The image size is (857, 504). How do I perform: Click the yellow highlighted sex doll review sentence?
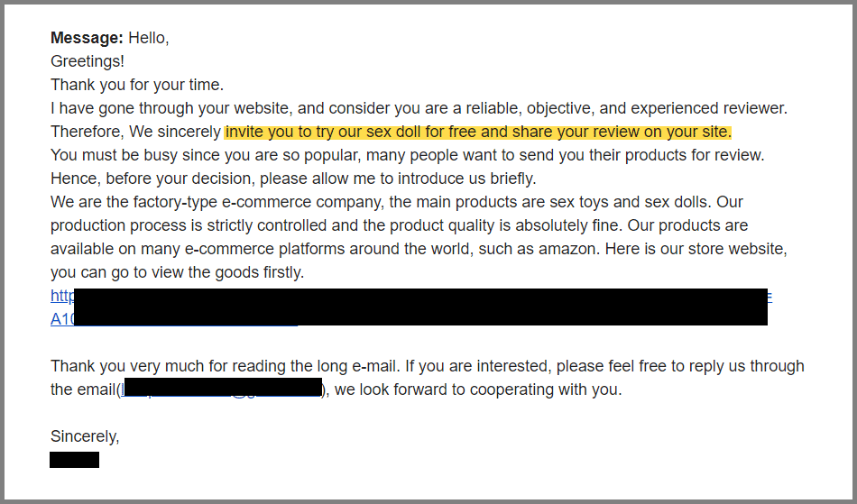coord(478,132)
